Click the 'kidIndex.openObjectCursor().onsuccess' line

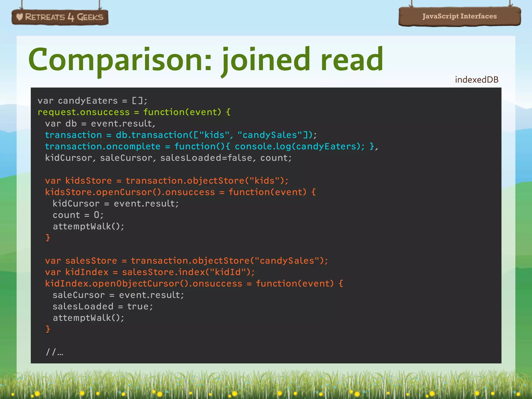pyautogui.click(x=194, y=283)
